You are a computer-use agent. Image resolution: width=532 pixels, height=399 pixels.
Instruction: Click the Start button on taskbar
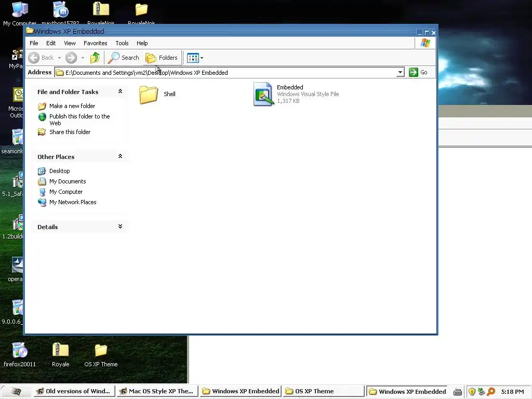(16, 391)
